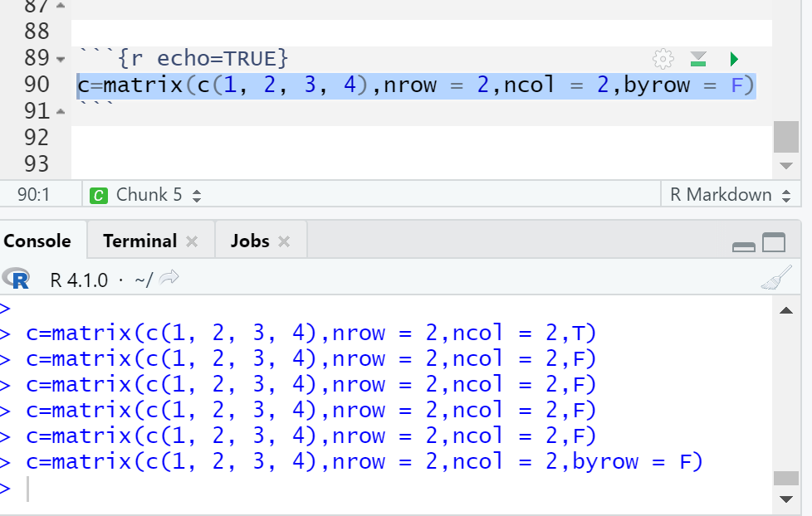Open the R Markdown file type dropdown

coord(731,195)
